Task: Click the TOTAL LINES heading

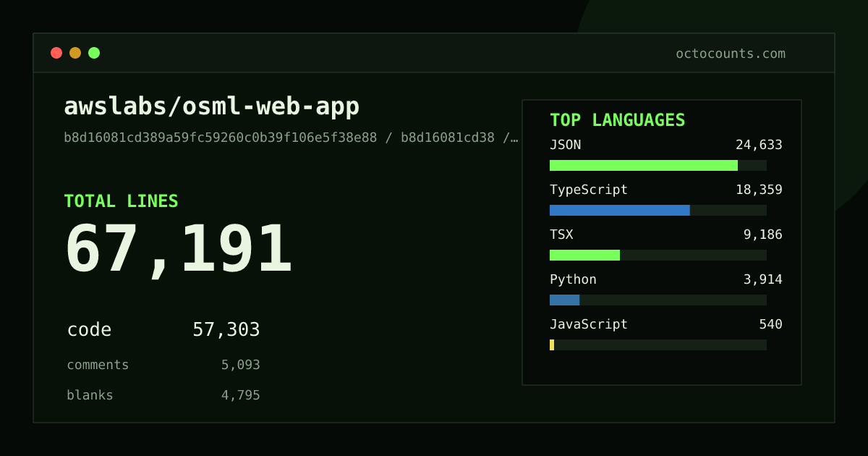Action: pos(121,201)
